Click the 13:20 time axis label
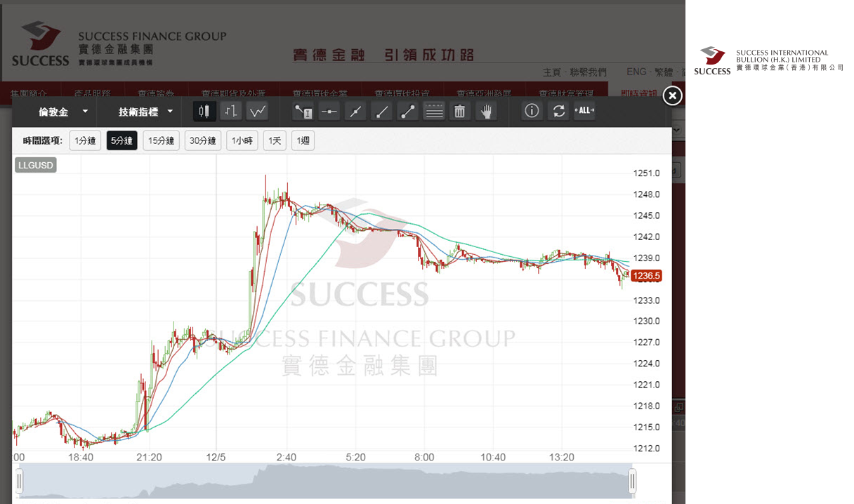 click(562, 457)
